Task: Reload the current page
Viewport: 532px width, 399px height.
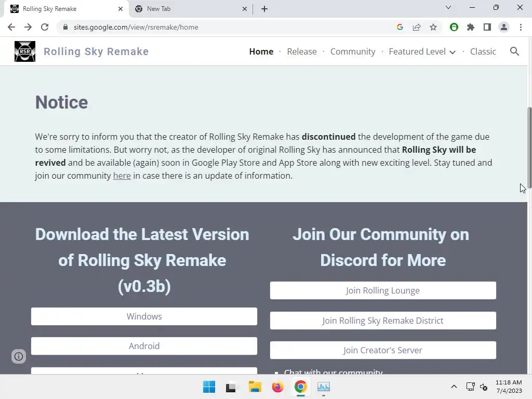Action: 45,27
